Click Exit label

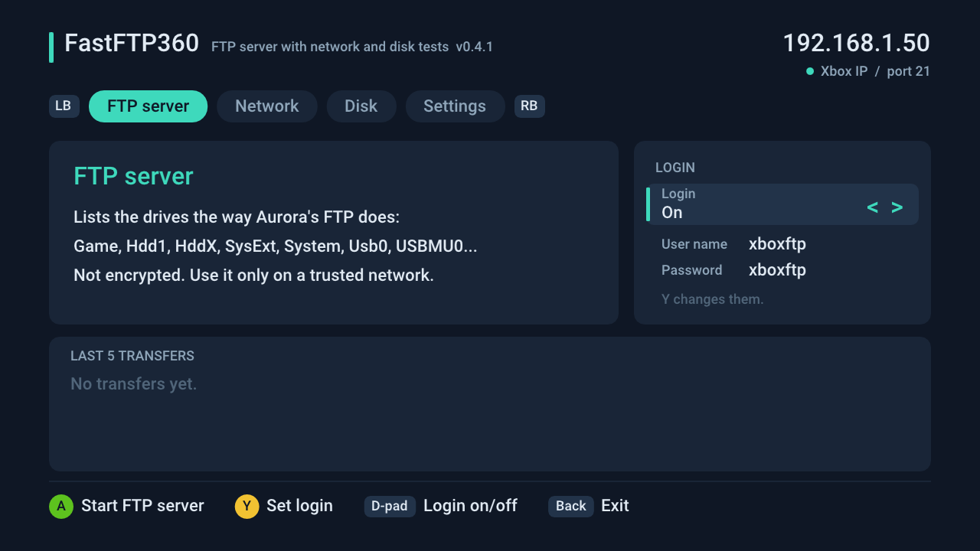pos(615,506)
